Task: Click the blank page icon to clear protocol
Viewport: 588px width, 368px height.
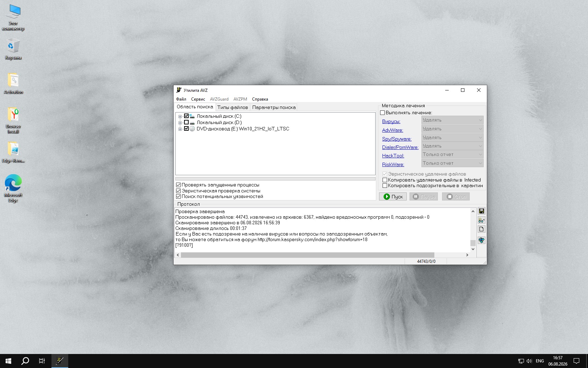Action: (x=482, y=229)
